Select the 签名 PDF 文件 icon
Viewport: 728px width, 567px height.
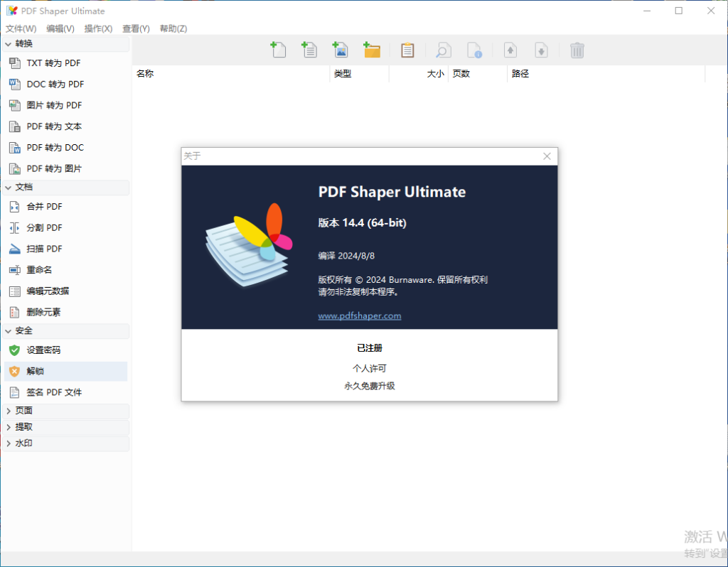15,392
